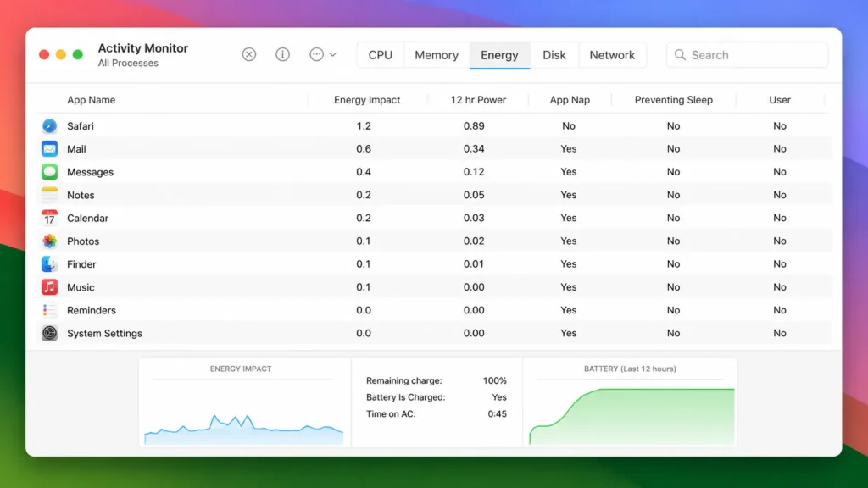The height and width of the screenshot is (488, 868).
Task: Click the System Settings app icon
Action: click(49, 333)
